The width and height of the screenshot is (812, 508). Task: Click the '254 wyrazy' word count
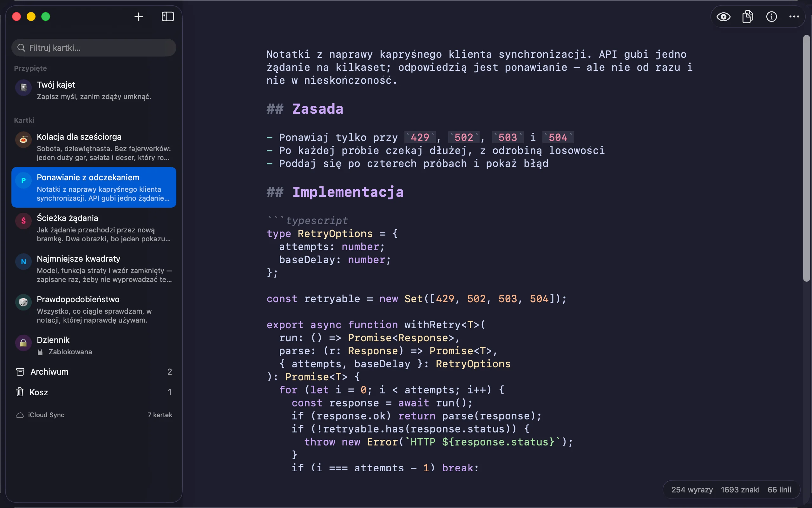692,490
